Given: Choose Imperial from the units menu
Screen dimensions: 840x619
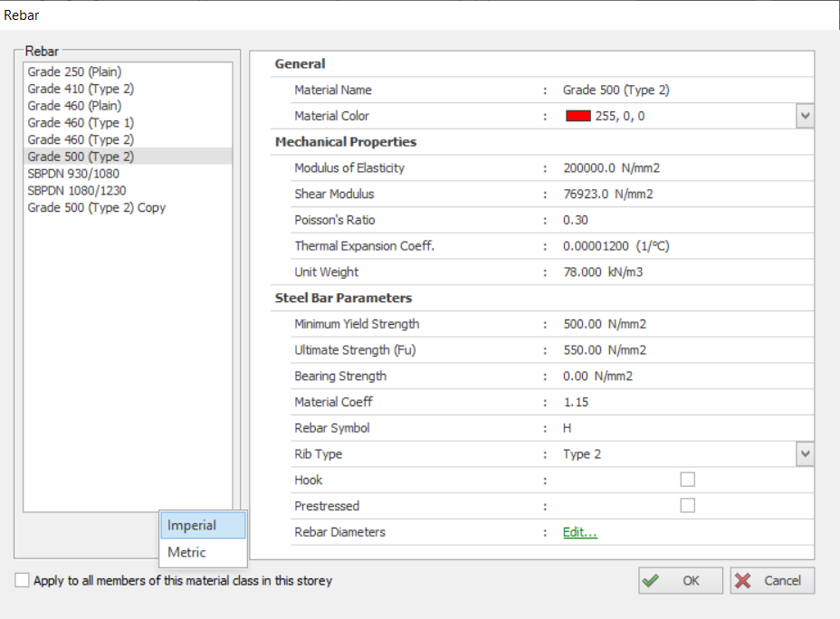Looking at the screenshot, I should click(203, 526).
